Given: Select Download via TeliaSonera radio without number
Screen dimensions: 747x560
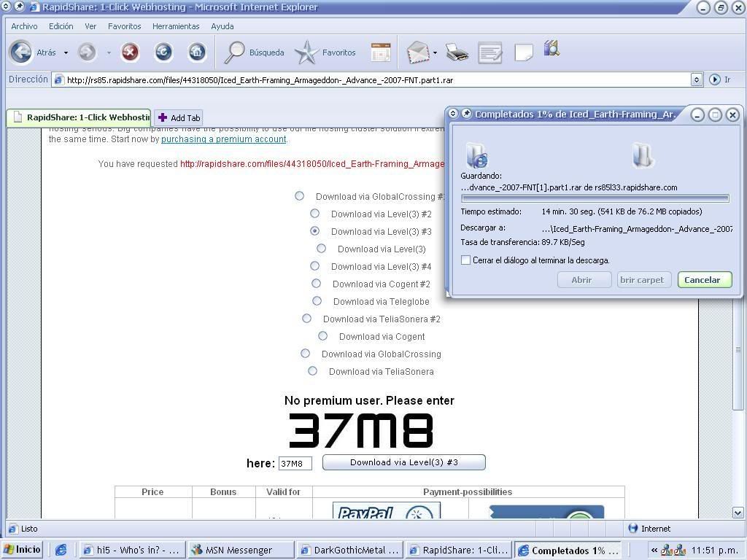Looking at the screenshot, I should click(312, 370).
